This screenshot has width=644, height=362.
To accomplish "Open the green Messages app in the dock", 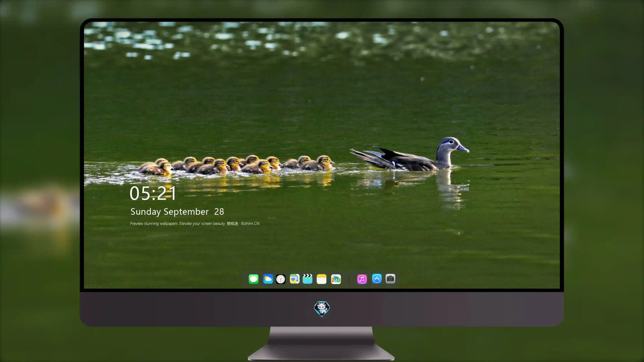I will (254, 279).
